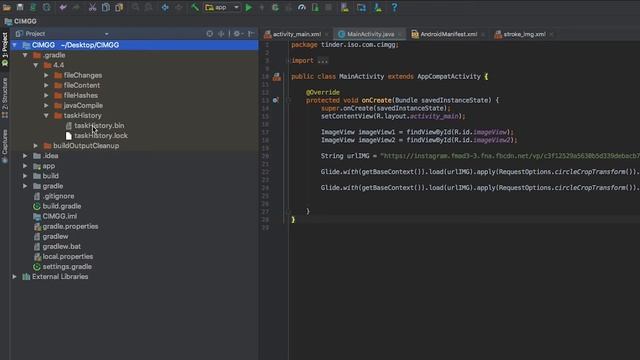Switch to AndroidManifest.xml tab
The image size is (640, 360).
[448, 34]
